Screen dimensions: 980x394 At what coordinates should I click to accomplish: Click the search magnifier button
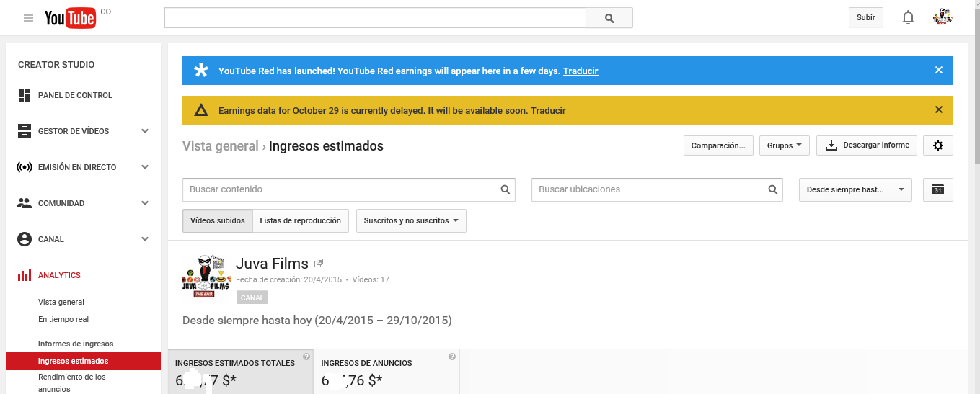click(609, 18)
